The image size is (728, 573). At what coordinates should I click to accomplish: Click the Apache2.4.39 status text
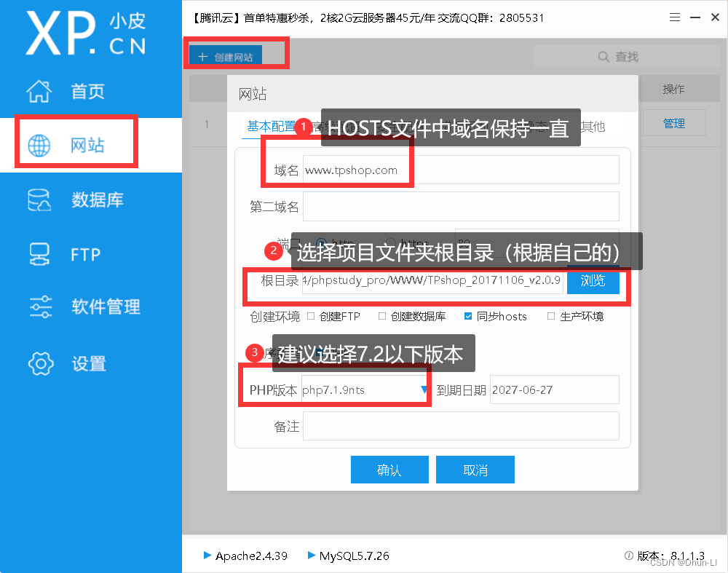[251, 556]
